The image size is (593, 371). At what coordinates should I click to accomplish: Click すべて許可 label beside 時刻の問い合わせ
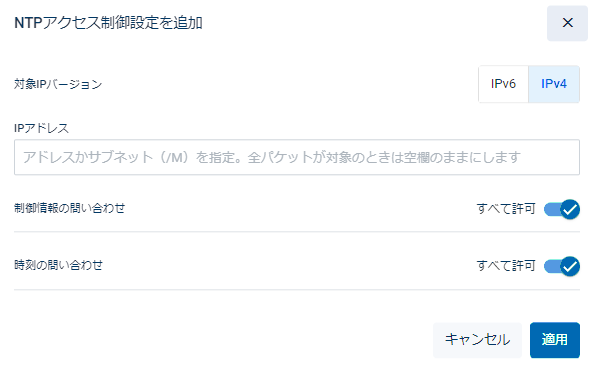click(x=506, y=266)
